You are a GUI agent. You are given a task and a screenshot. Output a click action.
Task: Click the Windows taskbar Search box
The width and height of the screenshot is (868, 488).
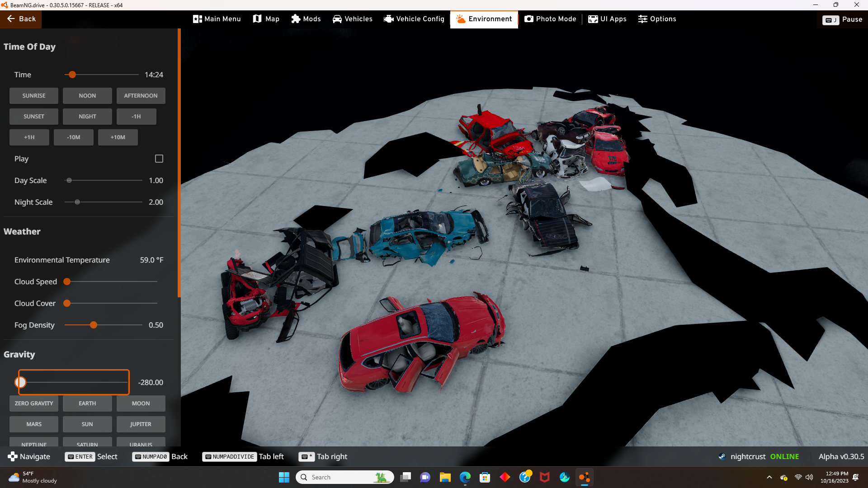pos(344,477)
